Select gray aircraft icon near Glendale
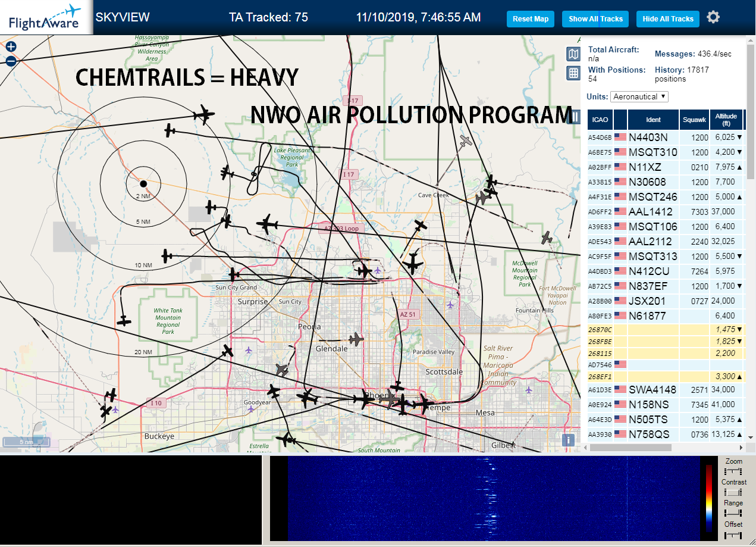This screenshot has width=756, height=547. pos(356,339)
